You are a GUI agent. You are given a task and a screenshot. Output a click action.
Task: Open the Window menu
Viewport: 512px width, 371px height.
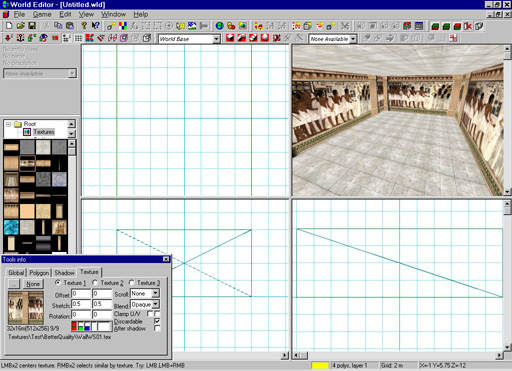coord(113,14)
